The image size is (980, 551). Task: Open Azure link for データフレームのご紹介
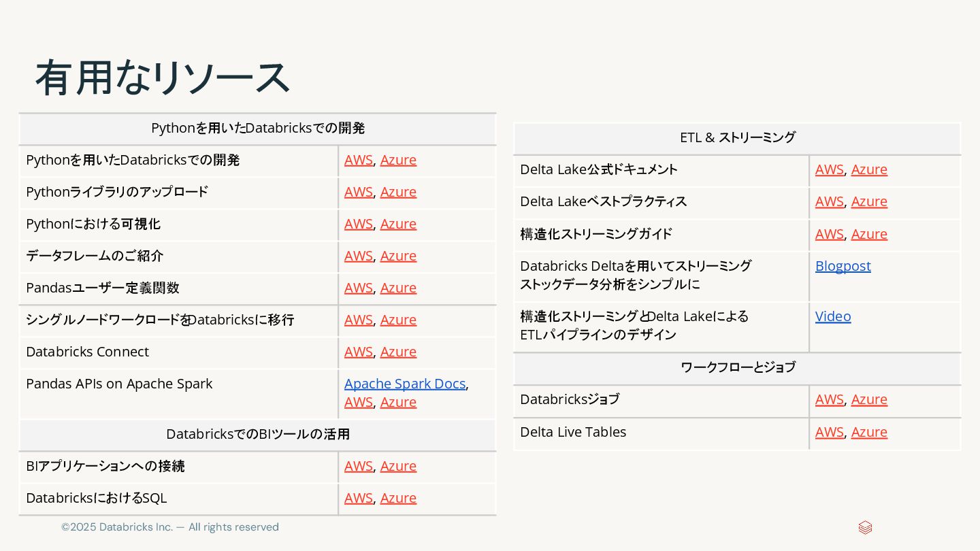click(398, 256)
